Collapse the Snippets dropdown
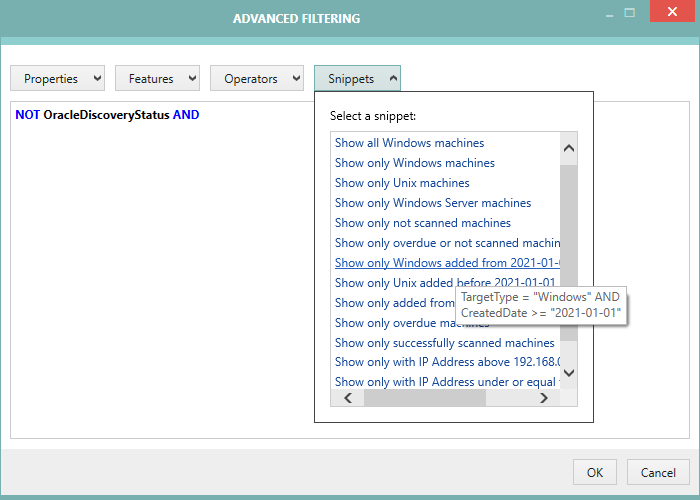The height and width of the screenshot is (500, 700). click(357, 79)
